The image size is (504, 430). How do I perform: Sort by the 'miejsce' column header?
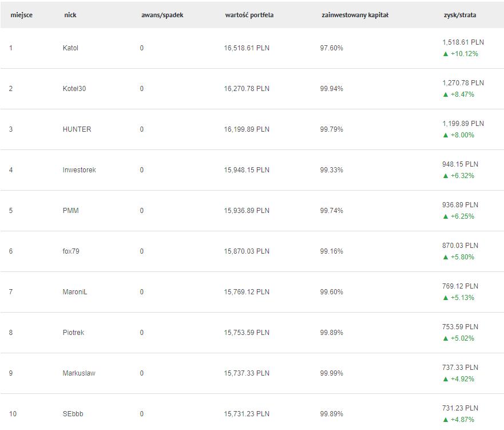click(x=21, y=15)
